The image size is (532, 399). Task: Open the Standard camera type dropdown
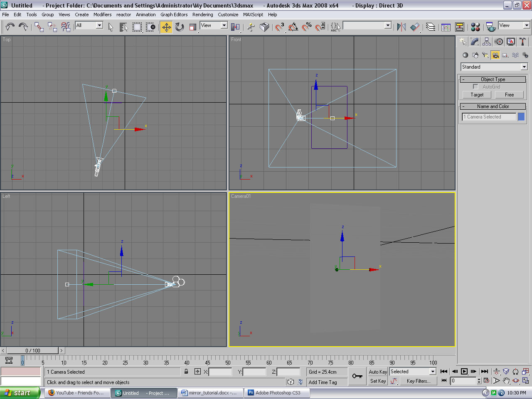pos(494,67)
